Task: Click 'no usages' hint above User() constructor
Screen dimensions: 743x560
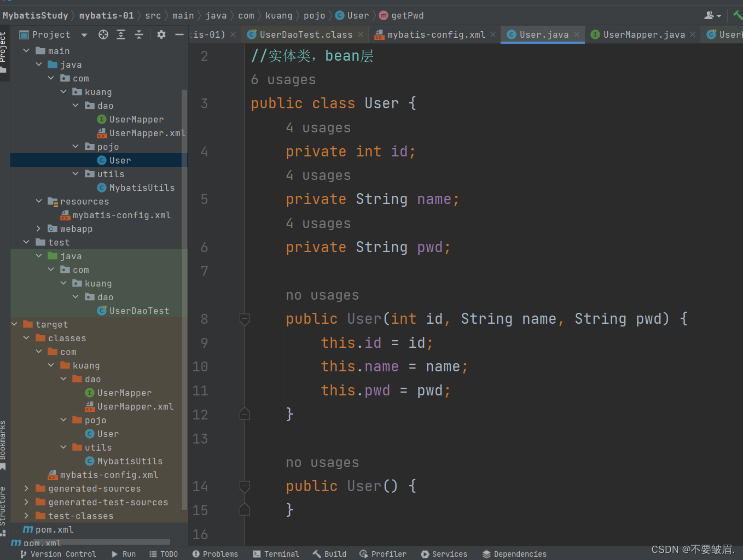Action: (x=322, y=463)
